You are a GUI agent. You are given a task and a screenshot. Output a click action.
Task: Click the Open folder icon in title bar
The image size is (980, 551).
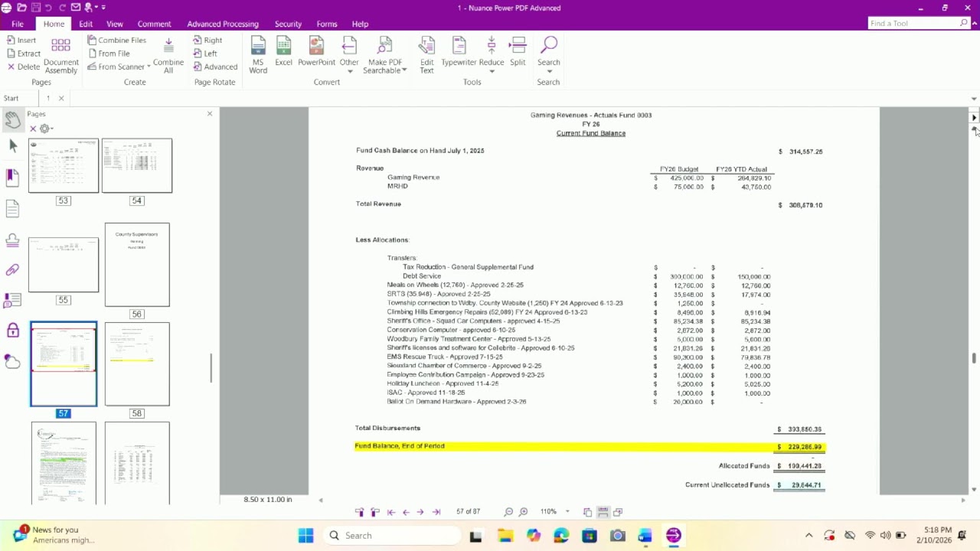[x=21, y=8]
